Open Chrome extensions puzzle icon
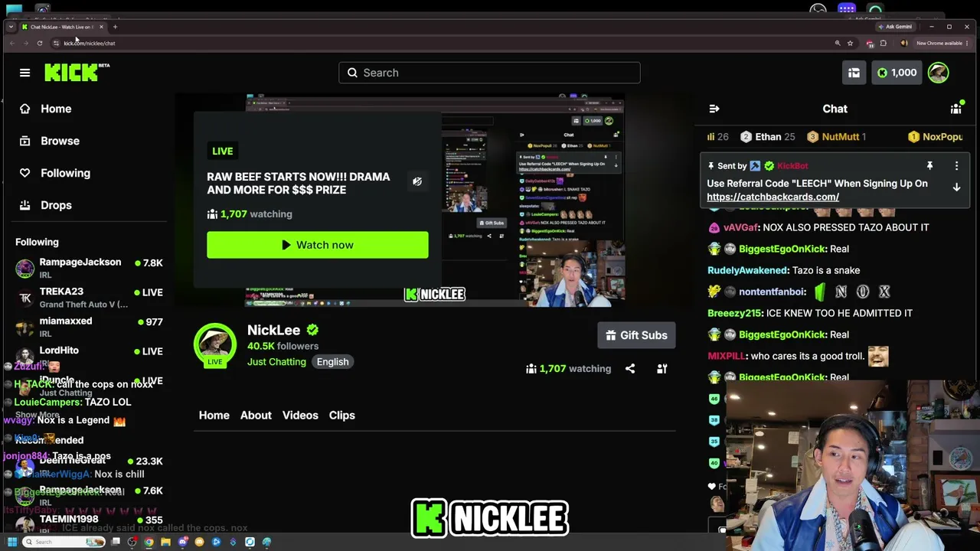Image resolution: width=980 pixels, height=551 pixels. [884, 43]
